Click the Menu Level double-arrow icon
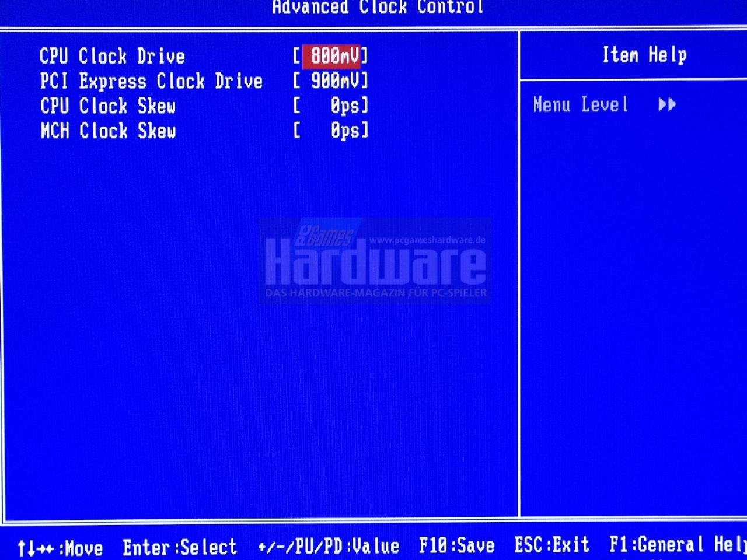Viewport: 747px width, 560px height. 667,105
